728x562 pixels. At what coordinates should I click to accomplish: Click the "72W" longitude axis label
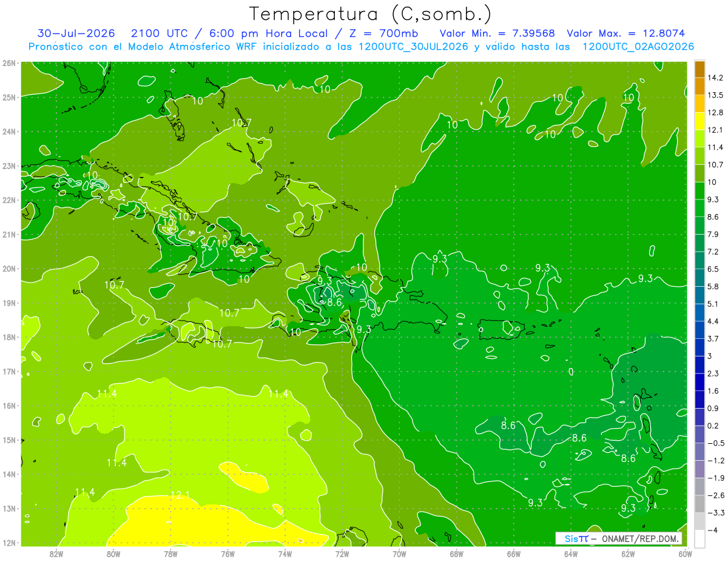pos(342,554)
